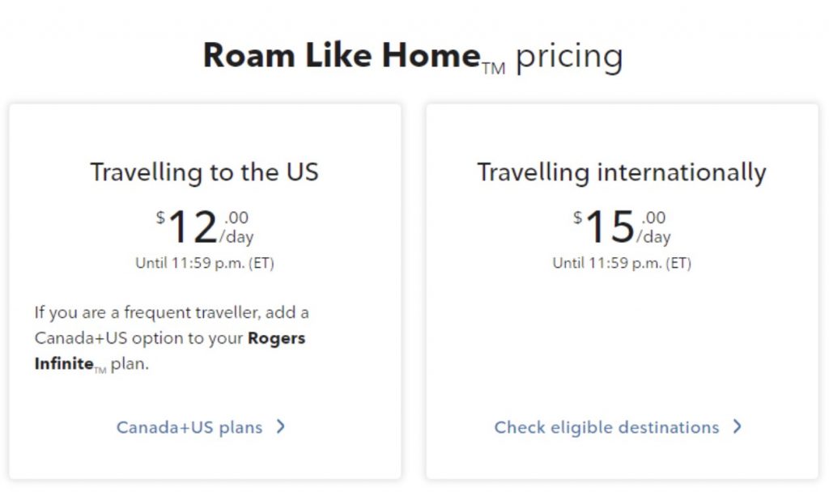Viewport: 829px width, 504px height.
Task: Click the large 15 price number
Action: click(610, 227)
